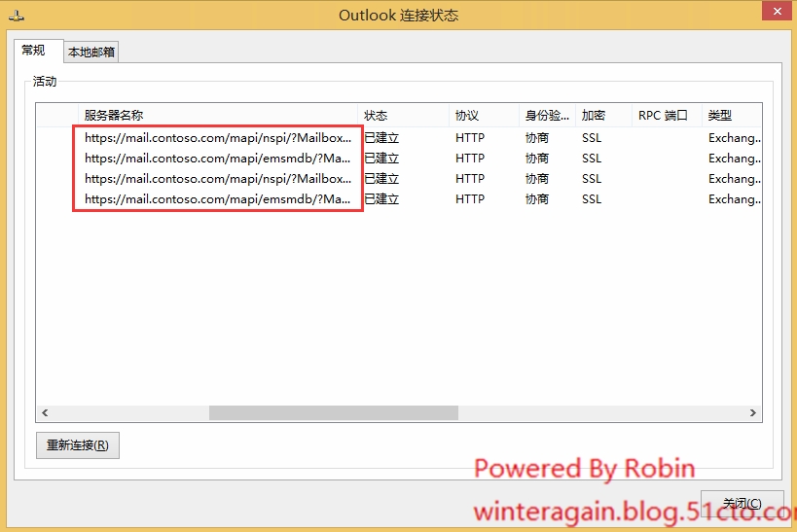
Task: Open the 本地邮箱 tab
Action: click(x=91, y=52)
